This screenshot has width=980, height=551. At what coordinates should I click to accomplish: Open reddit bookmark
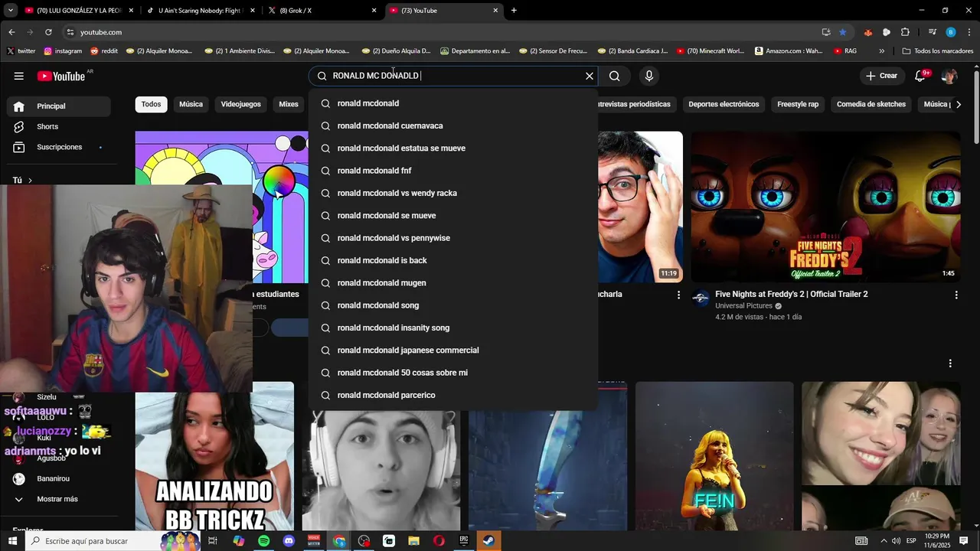click(104, 51)
